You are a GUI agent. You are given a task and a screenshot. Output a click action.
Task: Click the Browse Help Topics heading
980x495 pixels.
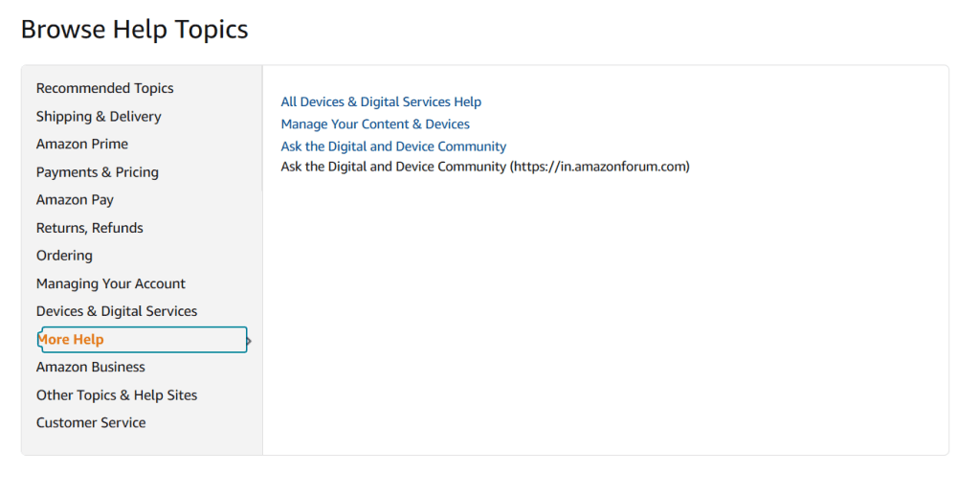coord(134,30)
